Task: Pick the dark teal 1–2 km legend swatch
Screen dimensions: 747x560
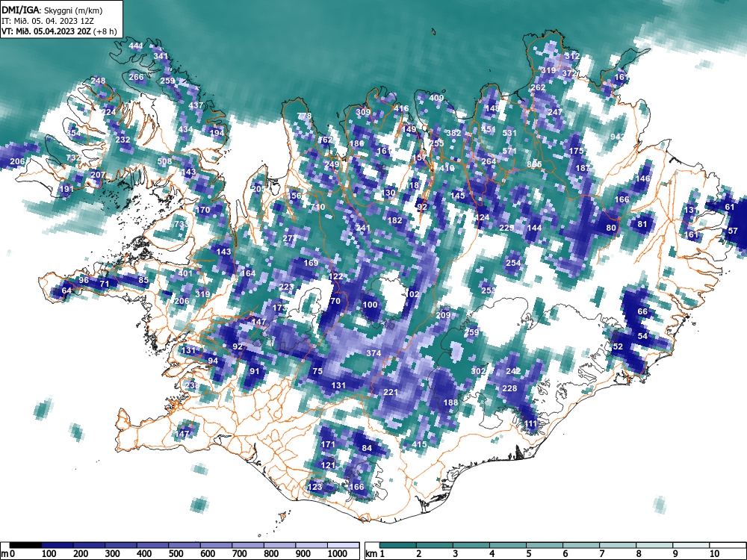Action: [x=398, y=545]
